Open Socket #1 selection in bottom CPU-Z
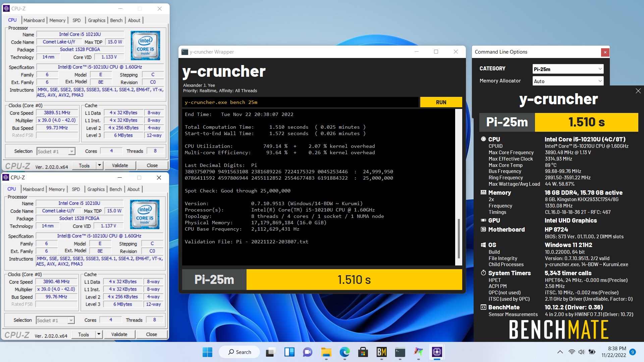The width and height of the screenshot is (644, 362). 55,320
